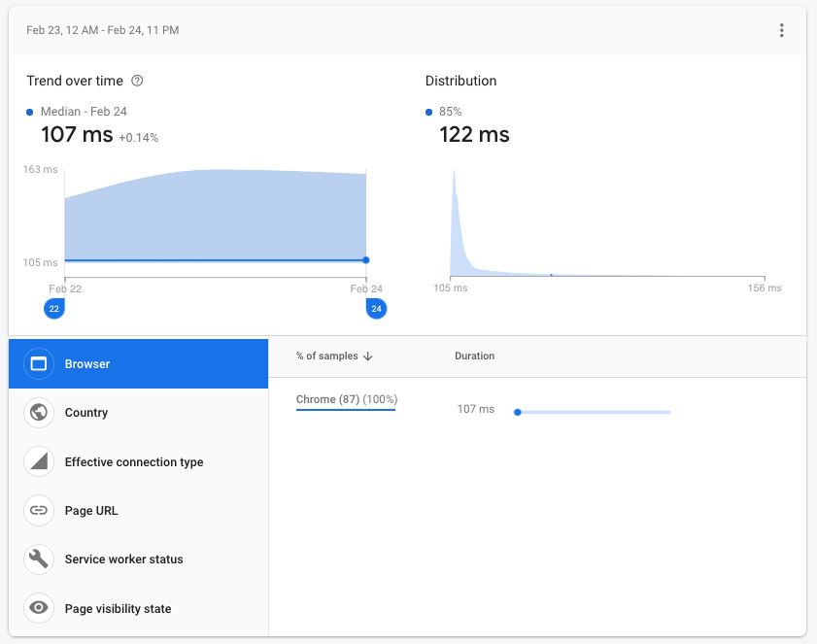Click the Country globe icon
The width and height of the screenshot is (817, 644).
40,412
